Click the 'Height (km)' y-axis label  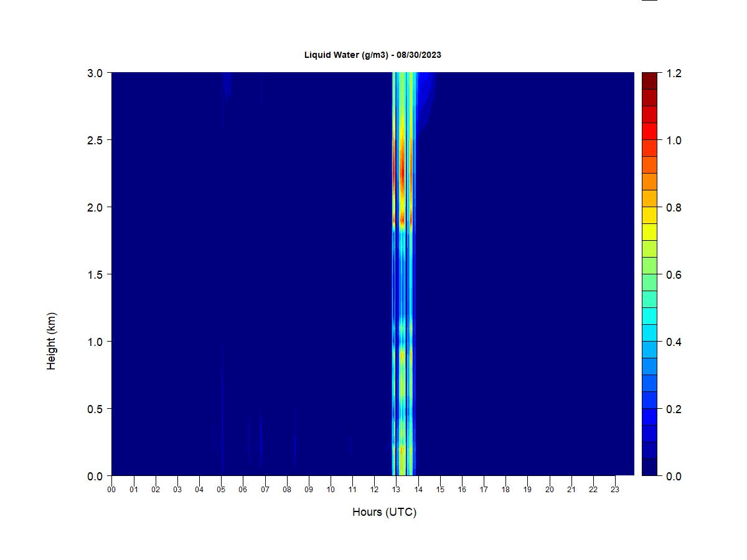point(51,341)
